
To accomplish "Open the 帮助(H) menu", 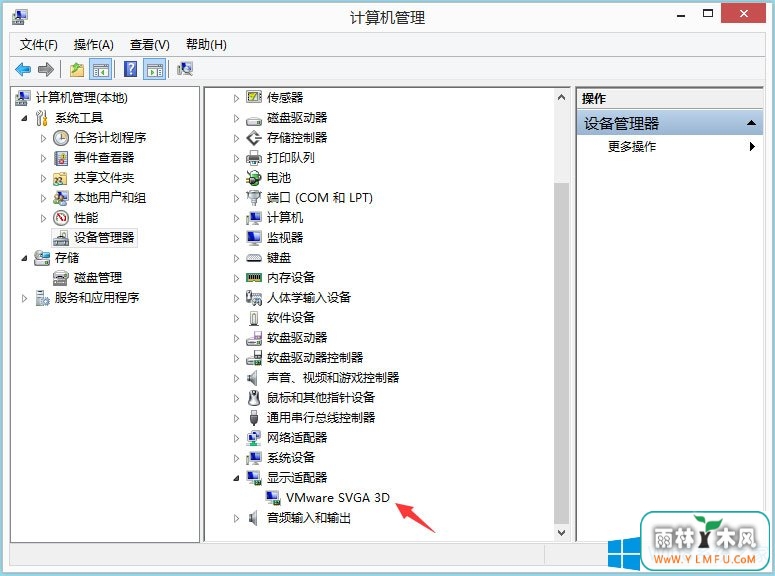I will click(206, 45).
